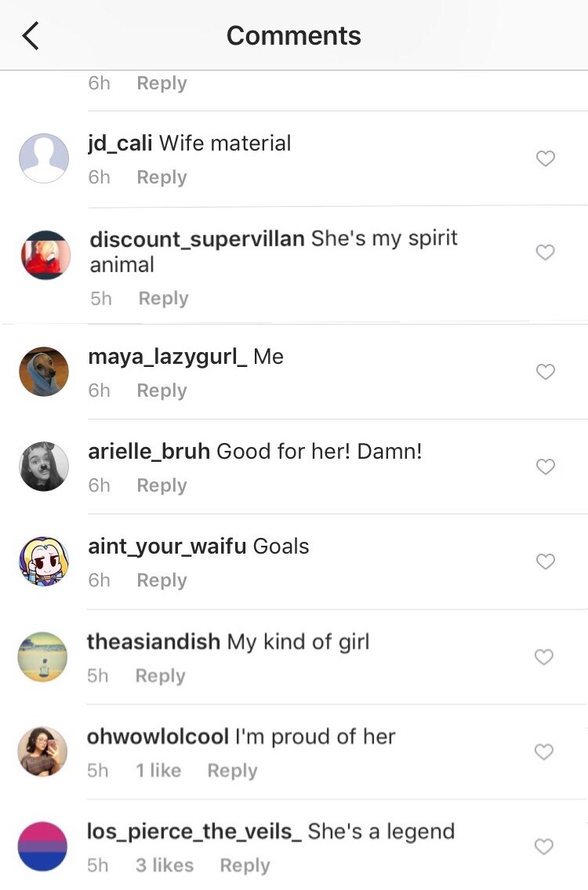Tap heart next to theasiandish's comment
The image size is (588, 890).
(544, 656)
